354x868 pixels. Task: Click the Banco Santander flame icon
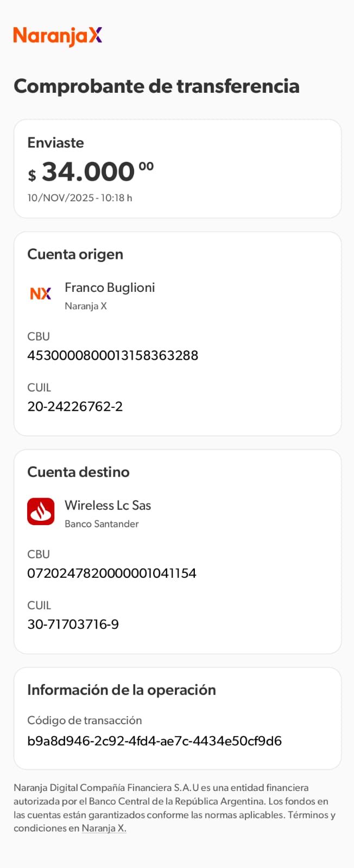[x=41, y=512]
